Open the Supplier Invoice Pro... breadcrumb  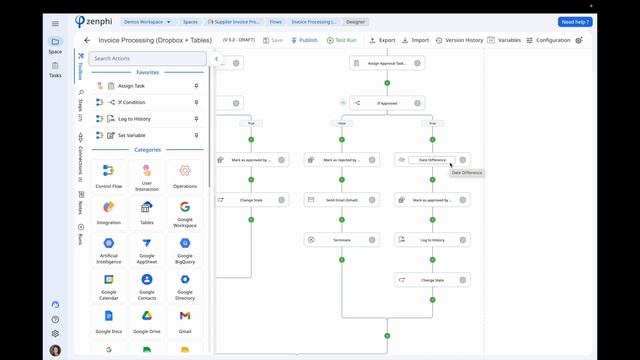point(233,22)
